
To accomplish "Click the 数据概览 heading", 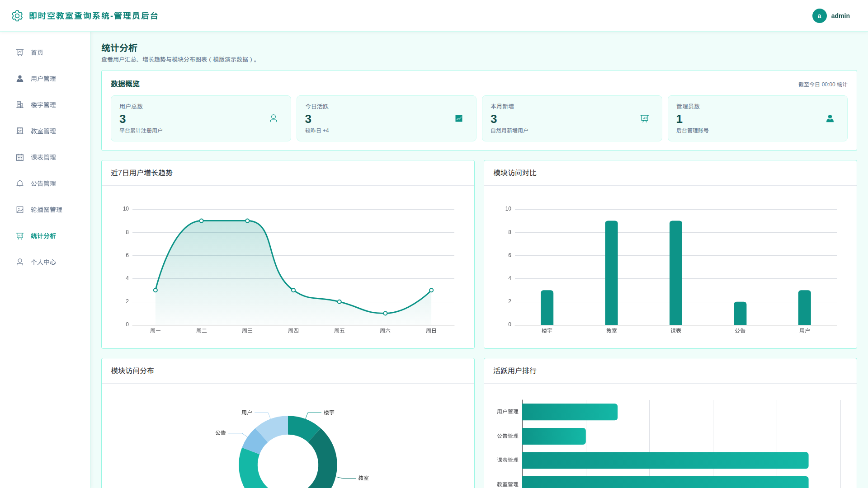I will coord(125,84).
